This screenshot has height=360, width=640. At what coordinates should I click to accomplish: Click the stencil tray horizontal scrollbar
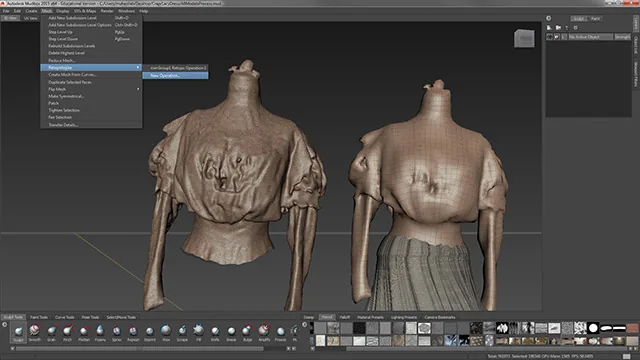(x=486, y=349)
